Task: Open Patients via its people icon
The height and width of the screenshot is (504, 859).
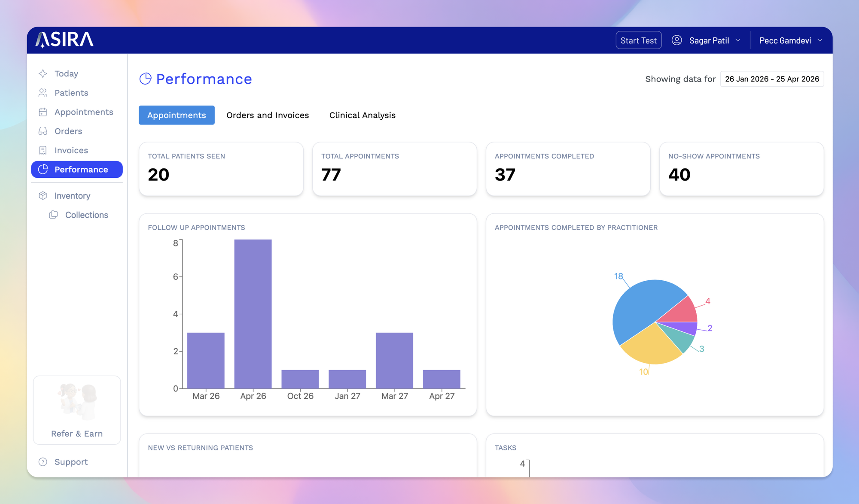Action: [x=43, y=93]
